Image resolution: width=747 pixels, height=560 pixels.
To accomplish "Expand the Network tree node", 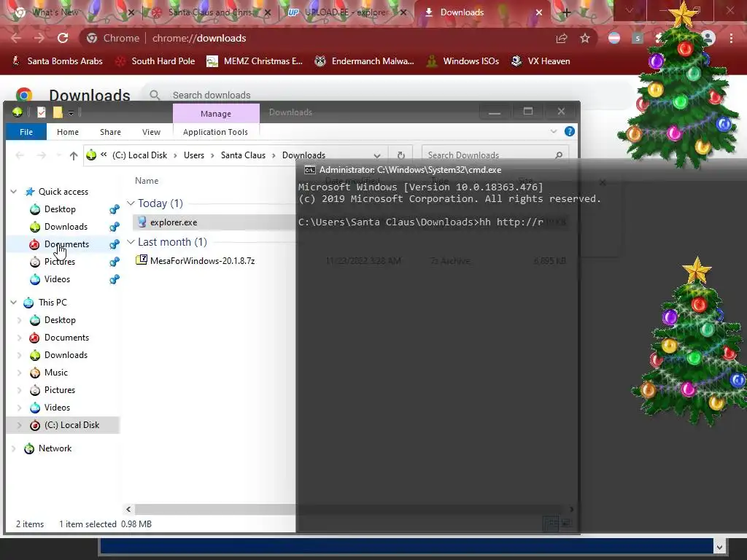I will pos(14,448).
